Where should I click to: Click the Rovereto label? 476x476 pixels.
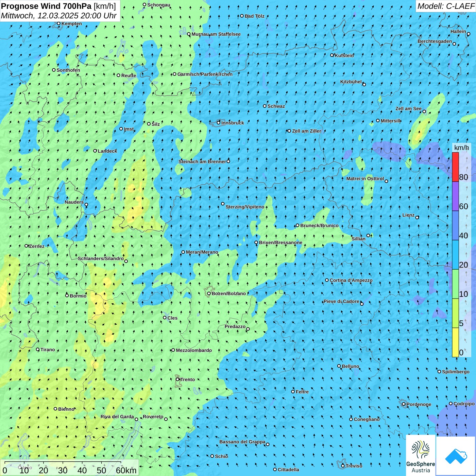click(153, 417)
